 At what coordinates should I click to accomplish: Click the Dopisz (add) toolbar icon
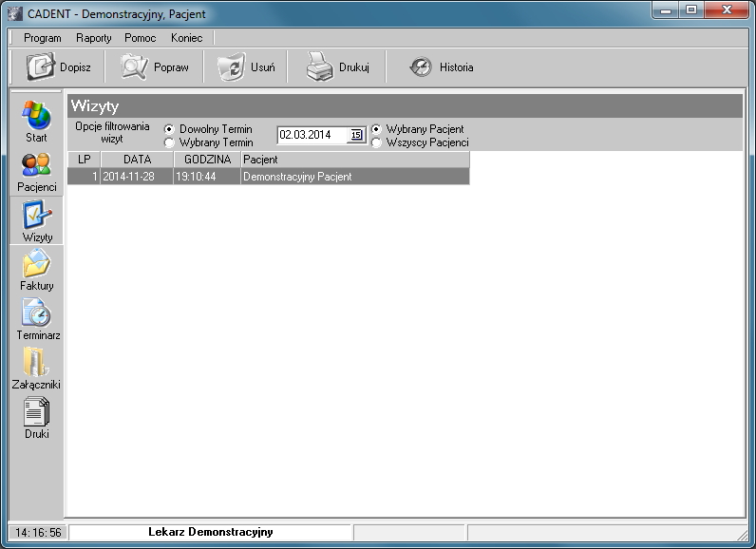click(x=42, y=67)
